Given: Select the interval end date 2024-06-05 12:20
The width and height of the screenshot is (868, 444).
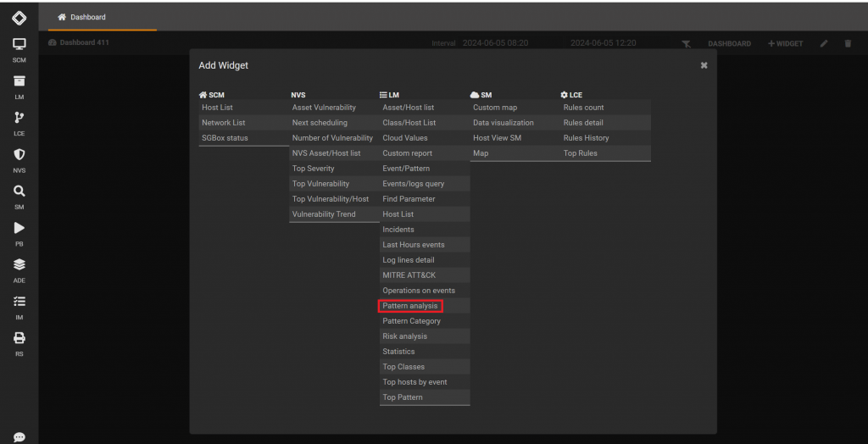Looking at the screenshot, I should 603,42.
